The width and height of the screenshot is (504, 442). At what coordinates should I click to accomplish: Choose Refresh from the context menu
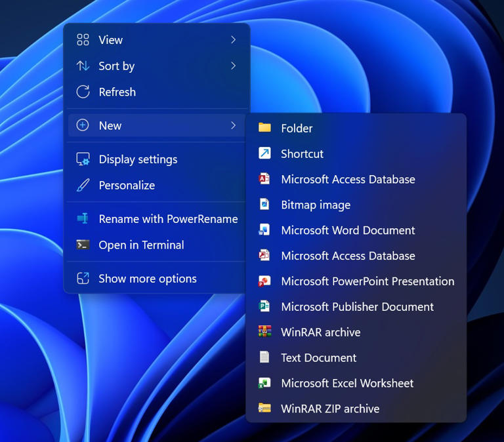tap(117, 92)
